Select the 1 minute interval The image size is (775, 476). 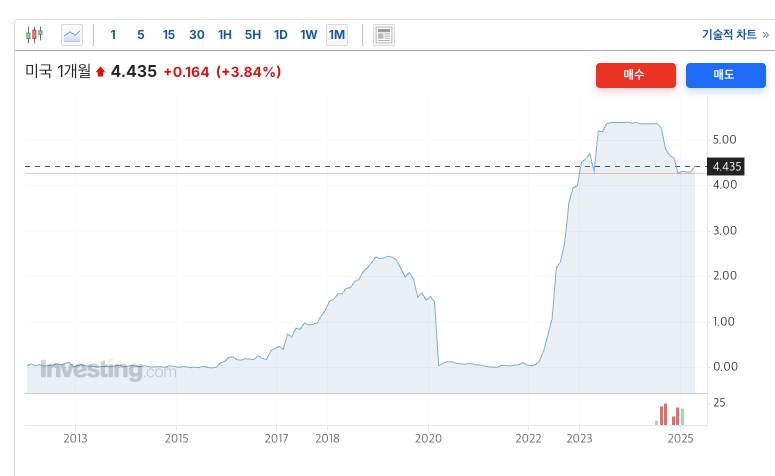pyautogui.click(x=113, y=35)
